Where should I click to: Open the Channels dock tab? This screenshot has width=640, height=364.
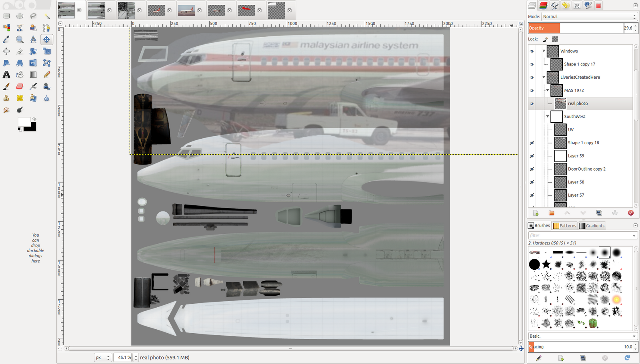click(543, 5)
